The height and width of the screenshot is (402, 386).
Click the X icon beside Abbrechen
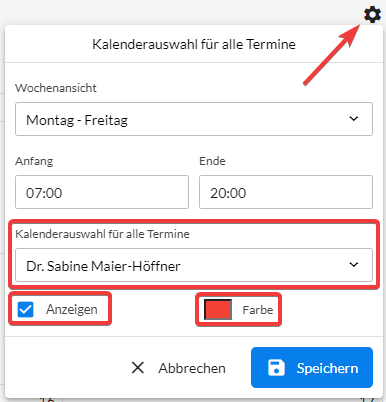point(138,368)
